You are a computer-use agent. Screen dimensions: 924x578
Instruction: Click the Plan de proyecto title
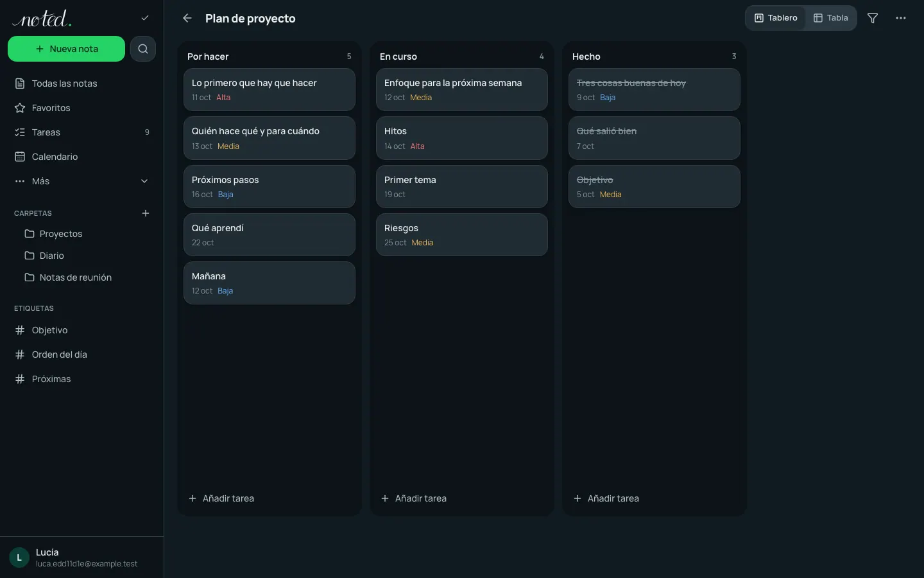pos(250,19)
